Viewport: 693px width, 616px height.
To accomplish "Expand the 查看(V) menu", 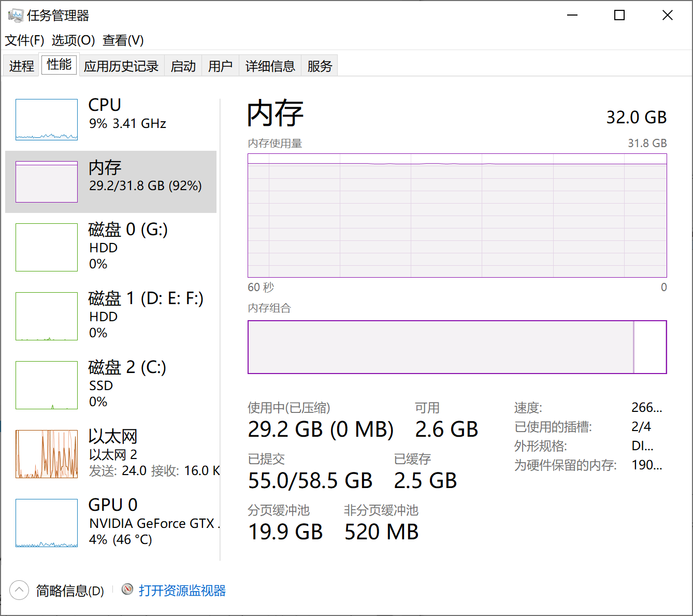I will 123,40.
